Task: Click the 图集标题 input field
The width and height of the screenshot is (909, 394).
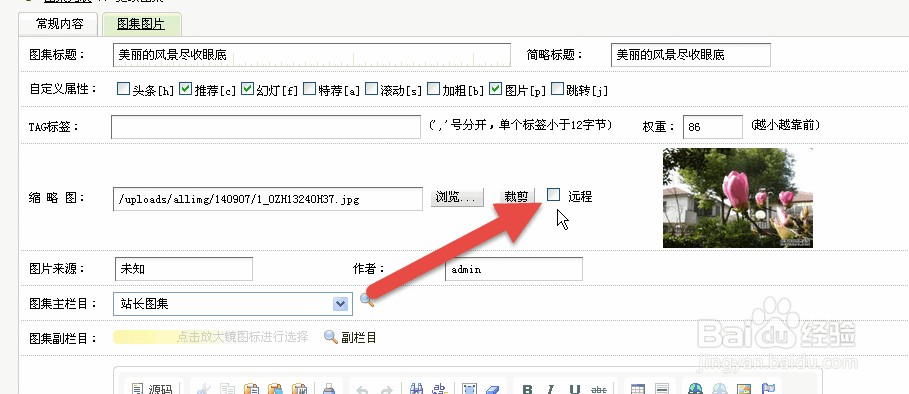Action: click(312, 55)
